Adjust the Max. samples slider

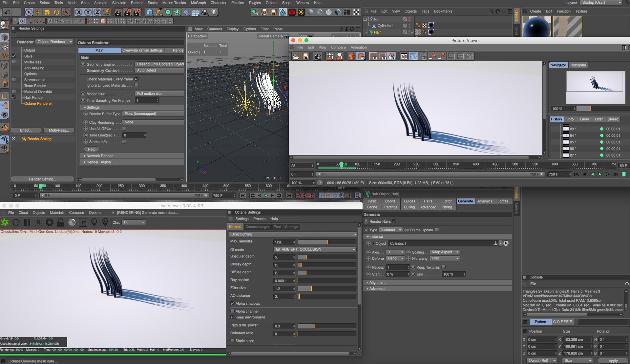coord(327,242)
